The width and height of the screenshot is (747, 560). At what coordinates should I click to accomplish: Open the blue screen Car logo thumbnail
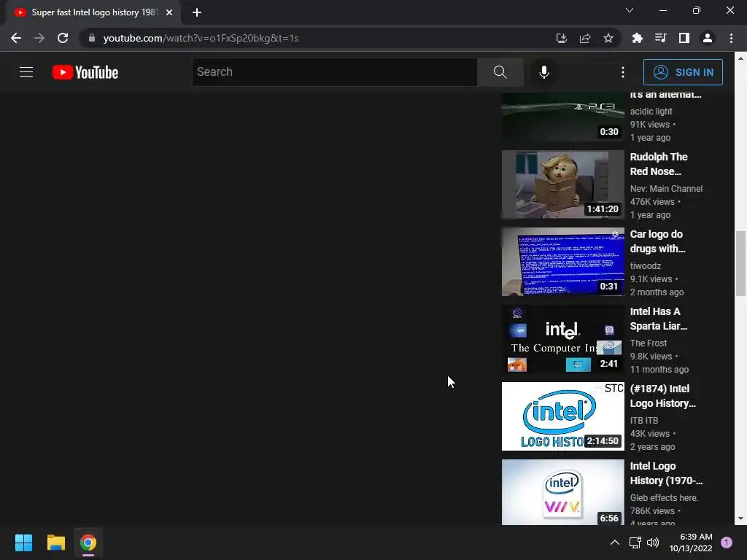563,262
